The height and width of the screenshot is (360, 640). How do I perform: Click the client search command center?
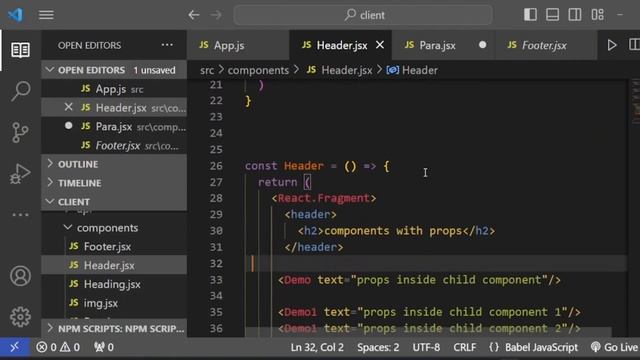click(363, 15)
